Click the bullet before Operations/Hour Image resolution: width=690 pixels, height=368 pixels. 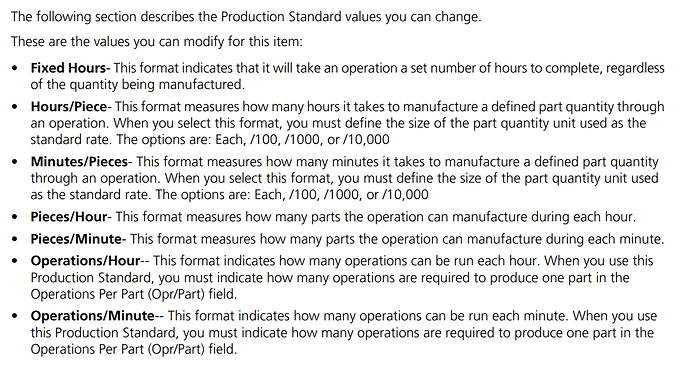point(15,261)
